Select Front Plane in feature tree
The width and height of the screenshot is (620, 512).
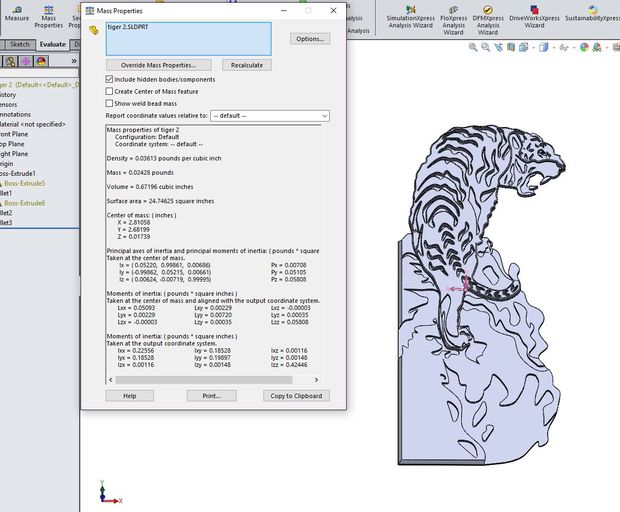pyautogui.click(x=14, y=134)
